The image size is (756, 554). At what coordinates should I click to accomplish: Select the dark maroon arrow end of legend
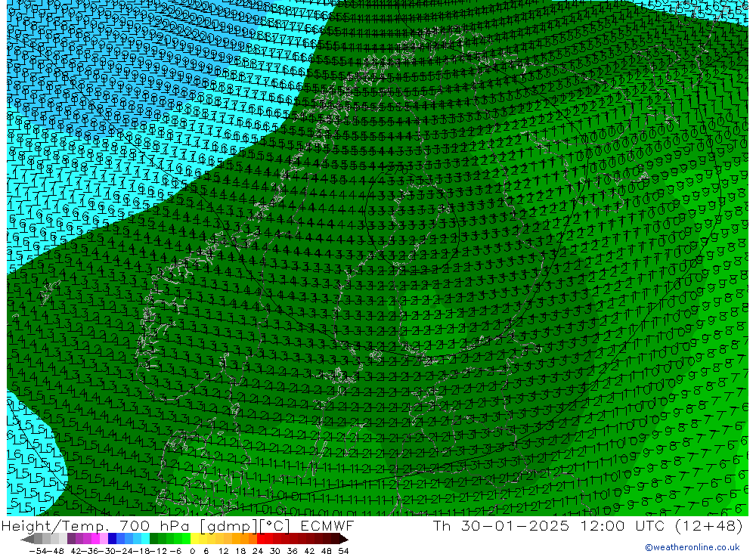point(343,539)
